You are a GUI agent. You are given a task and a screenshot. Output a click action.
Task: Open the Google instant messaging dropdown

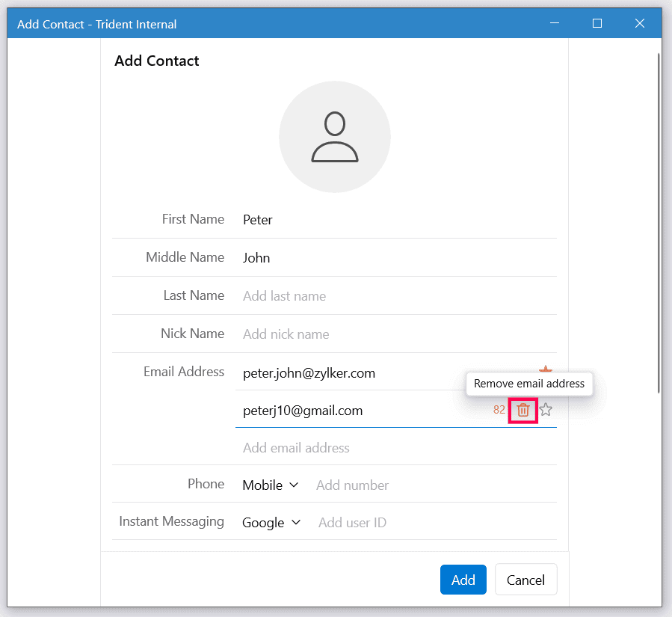pyautogui.click(x=271, y=523)
